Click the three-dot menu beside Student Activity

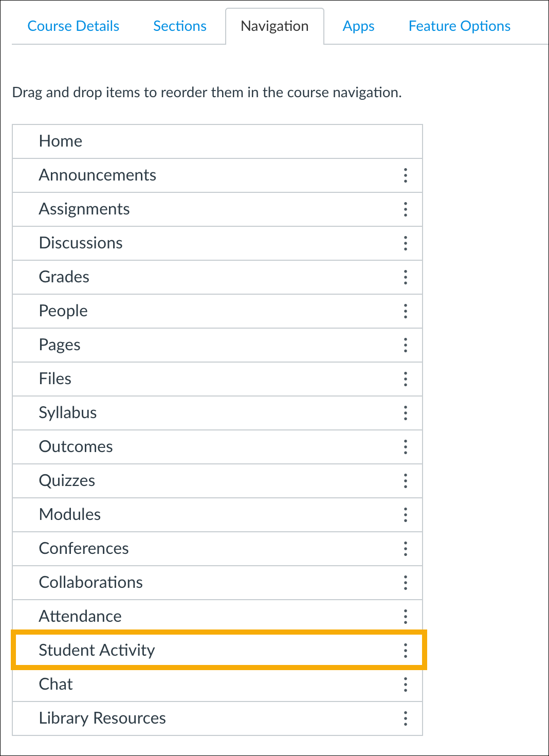406,650
